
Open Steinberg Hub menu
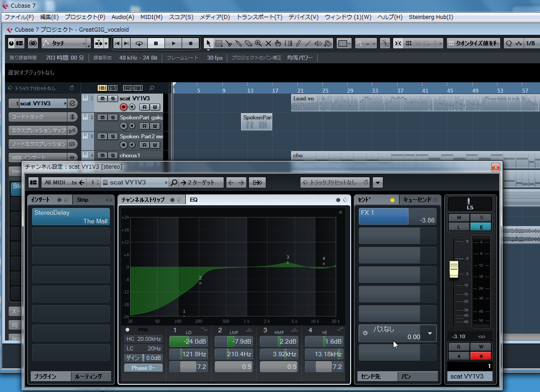tap(431, 17)
